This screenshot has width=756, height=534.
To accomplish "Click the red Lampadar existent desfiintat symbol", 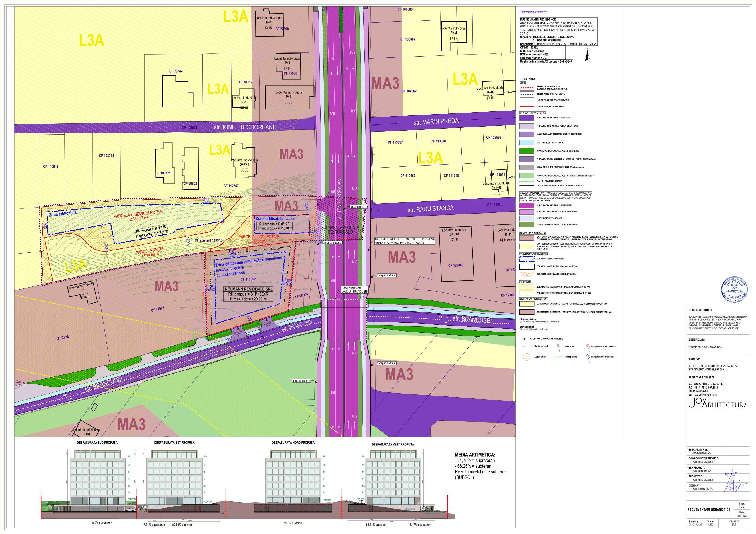I will pos(588,346).
